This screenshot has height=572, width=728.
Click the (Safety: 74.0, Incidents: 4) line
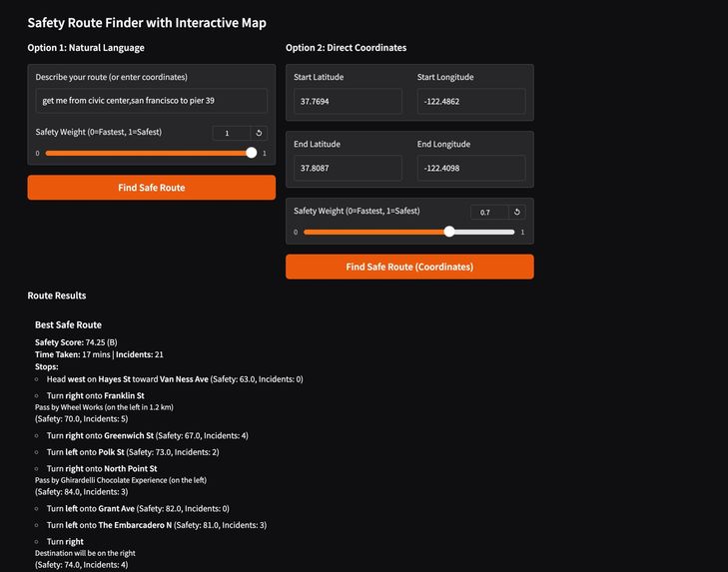[x=81, y=565]
